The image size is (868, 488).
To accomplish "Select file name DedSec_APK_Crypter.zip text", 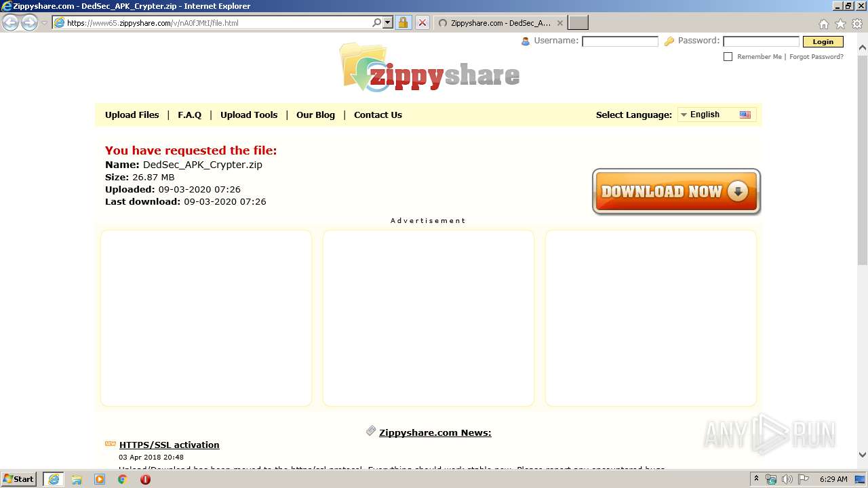I will pyautogui.click(x=202, y=165).
